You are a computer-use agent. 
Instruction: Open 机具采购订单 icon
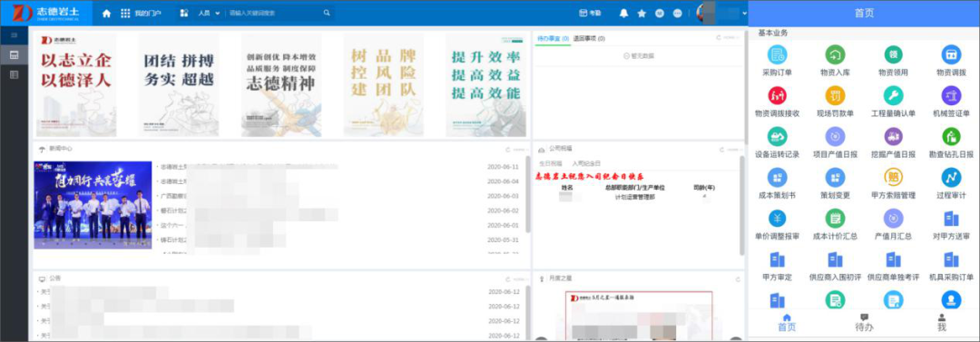click(x=951, y=259)
